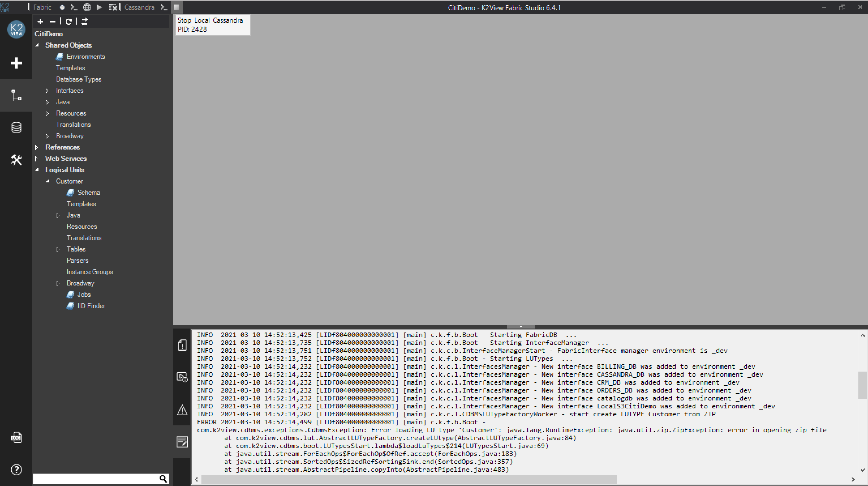The width and height of the screenshot is (868, 486).
Task: Select the Cassandra label in the toolbar
Action: click(x=139, y=7)
